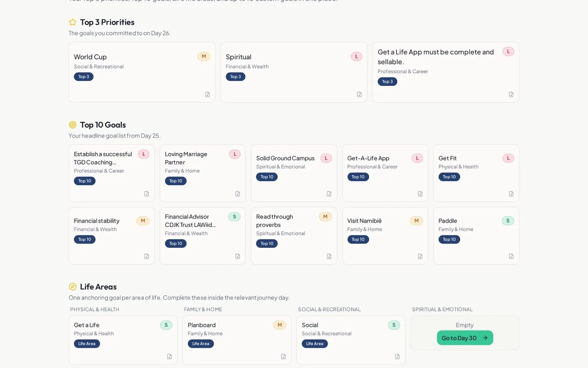Open the 'Solid Ground Campus' goal title
Screen dimensions: 588x368
click(x=285, y=158)
